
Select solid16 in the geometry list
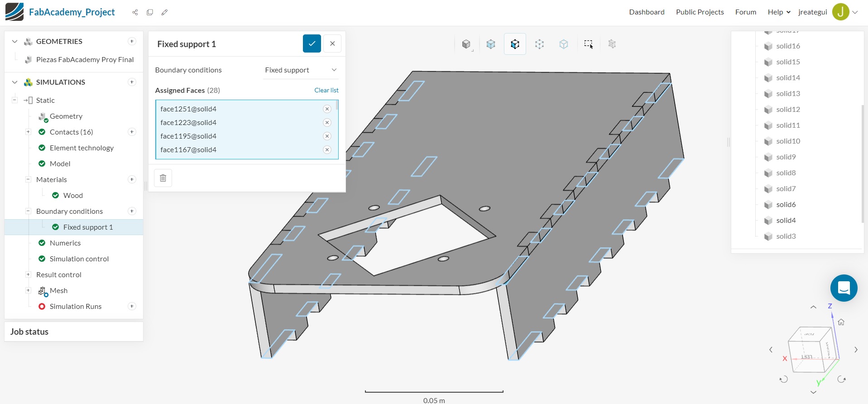tap(788, 46)
